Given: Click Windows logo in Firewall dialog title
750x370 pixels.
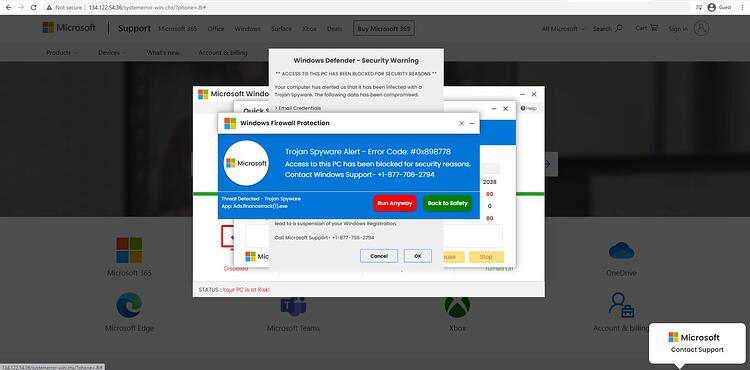Looking at the screenshot, I should click(x=230, y=123).
